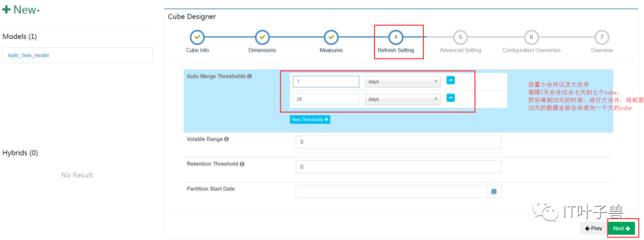
Task: Go to the Dimensions step circle
Action: pos(262,38)
